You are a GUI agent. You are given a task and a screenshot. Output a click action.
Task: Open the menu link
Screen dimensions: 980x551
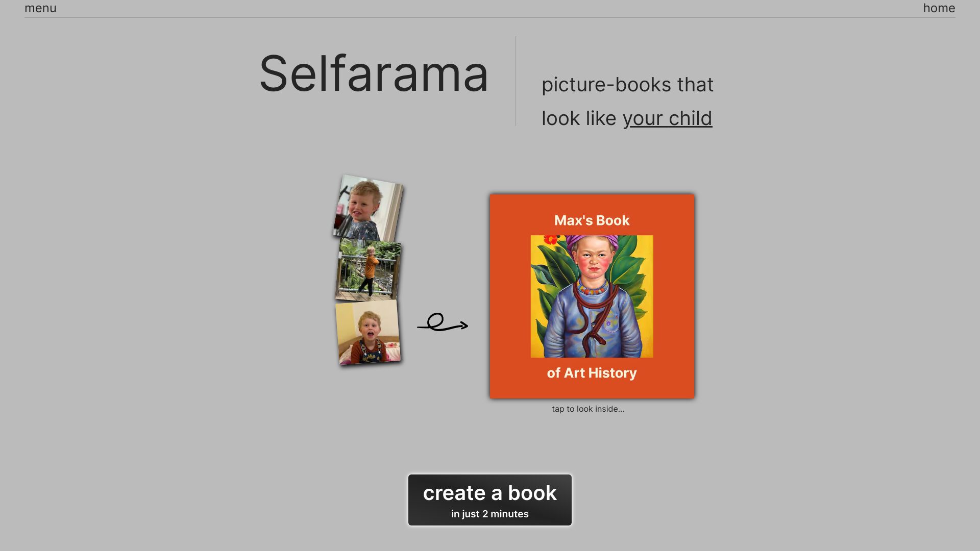(40, 8)
